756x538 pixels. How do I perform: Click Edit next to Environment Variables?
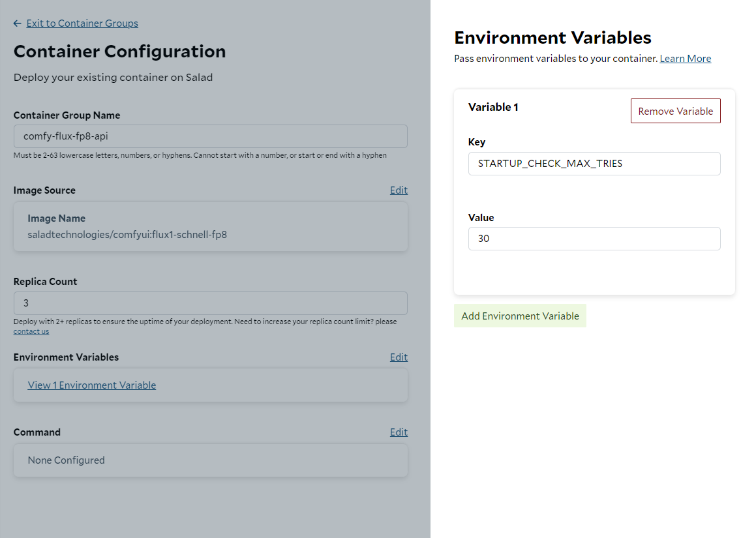[399, 357]
